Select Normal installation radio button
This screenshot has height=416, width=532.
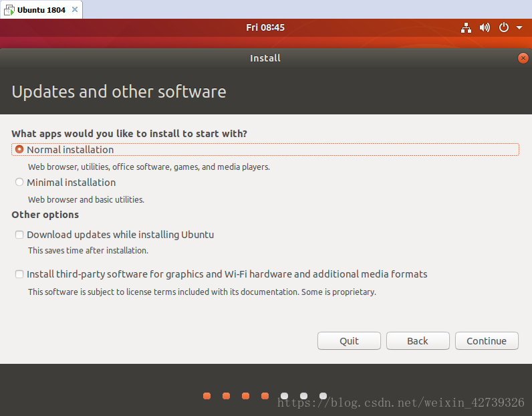19,149
